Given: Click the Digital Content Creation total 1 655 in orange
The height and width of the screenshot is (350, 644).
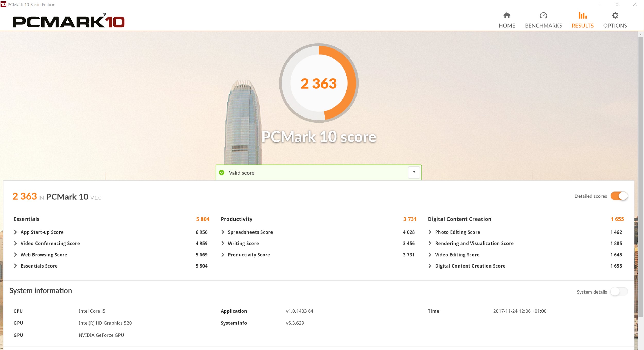Looking at the screenshot, I should click(x=617, y=219).
